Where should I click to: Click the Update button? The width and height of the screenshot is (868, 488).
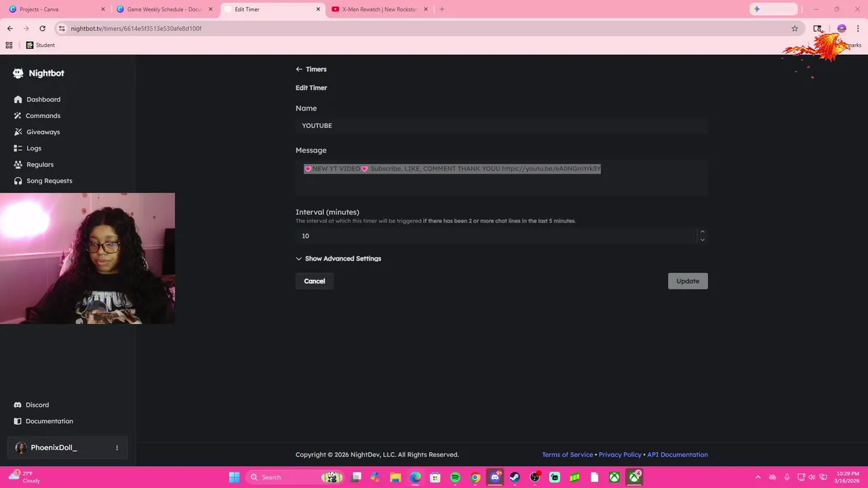(688, 281)
